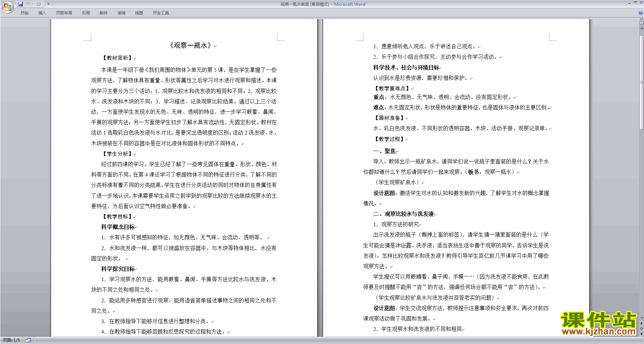The height and width of the screenshot is (344, 644).
Task: Restore down the Word window
Action: point(635,3)
